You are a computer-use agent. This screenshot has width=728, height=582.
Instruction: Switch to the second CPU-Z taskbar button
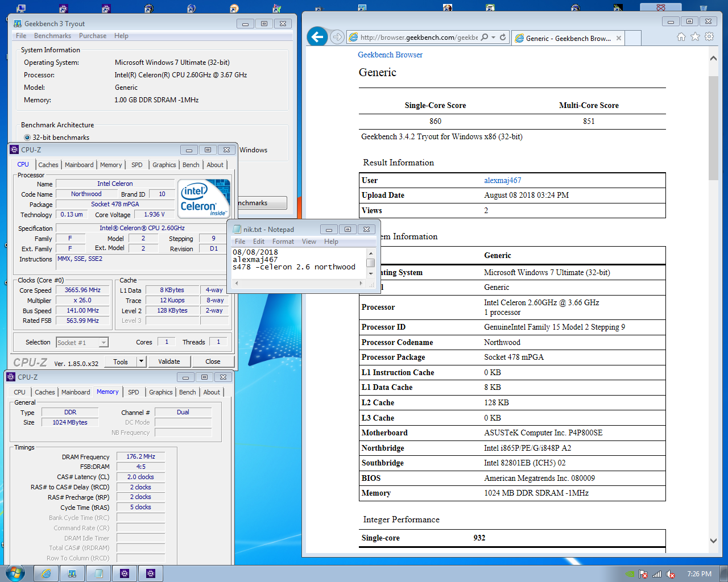click(x=151, y=573)
